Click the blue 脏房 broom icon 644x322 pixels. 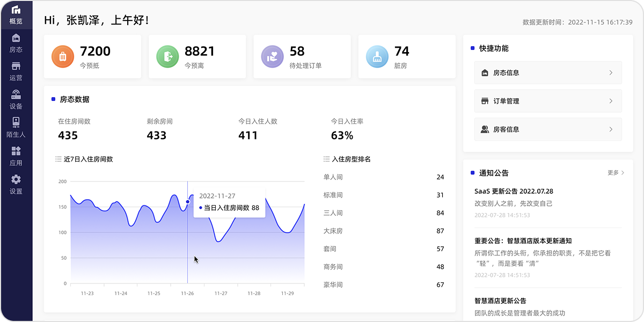click(377, 56)
